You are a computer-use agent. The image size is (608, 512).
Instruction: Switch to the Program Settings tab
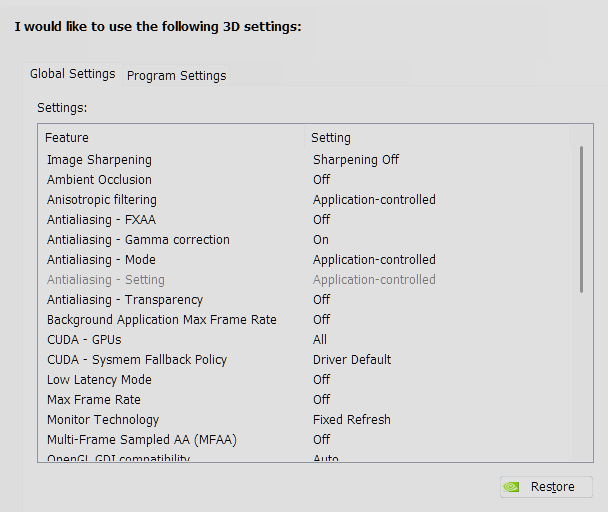tap(176, 75)
